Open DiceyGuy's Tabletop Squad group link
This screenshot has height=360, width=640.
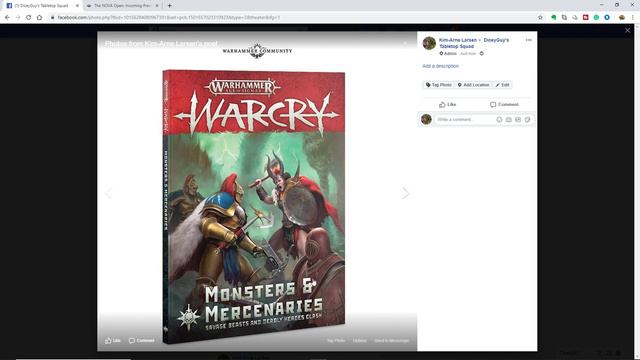pyautogui.click(x=474, y=43)
